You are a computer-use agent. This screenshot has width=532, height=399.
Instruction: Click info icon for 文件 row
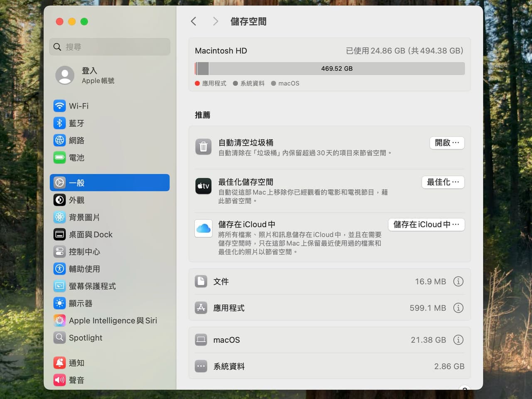pyautogui.click(x=458, y=281)
